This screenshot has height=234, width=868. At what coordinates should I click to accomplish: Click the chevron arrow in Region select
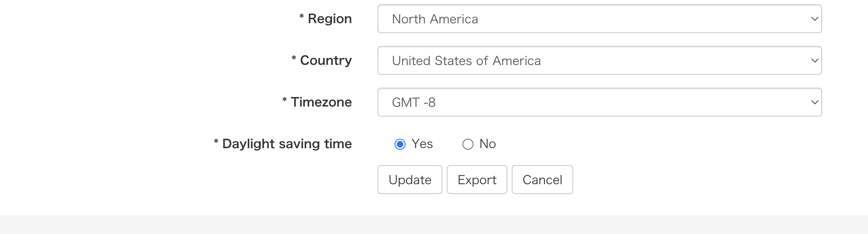tap(814, 19)
